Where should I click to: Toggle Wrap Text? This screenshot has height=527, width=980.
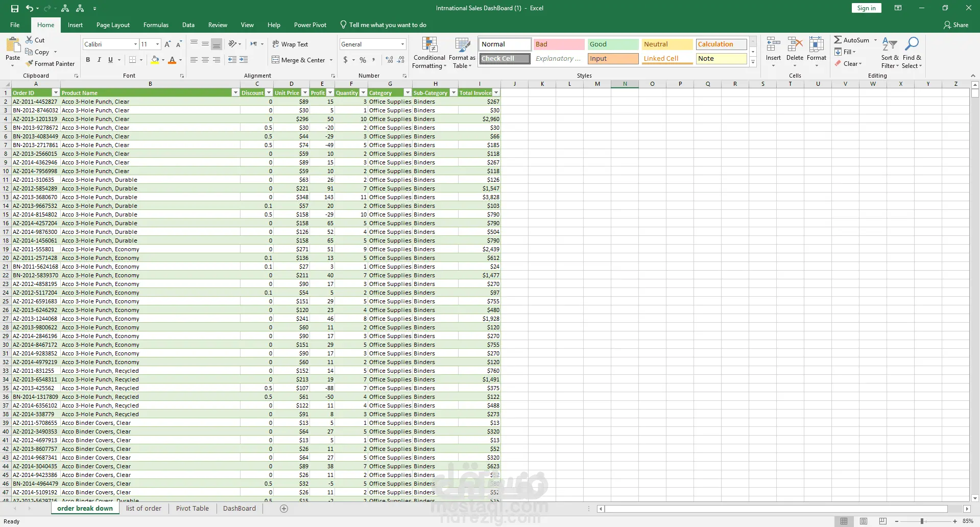290,44
